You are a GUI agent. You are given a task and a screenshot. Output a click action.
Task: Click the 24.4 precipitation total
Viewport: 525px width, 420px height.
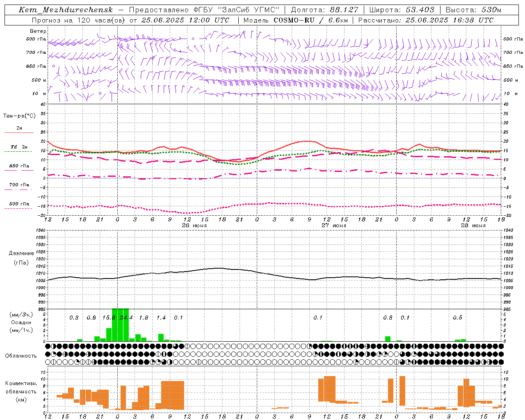pyautogui.click(x=126, y=317)
